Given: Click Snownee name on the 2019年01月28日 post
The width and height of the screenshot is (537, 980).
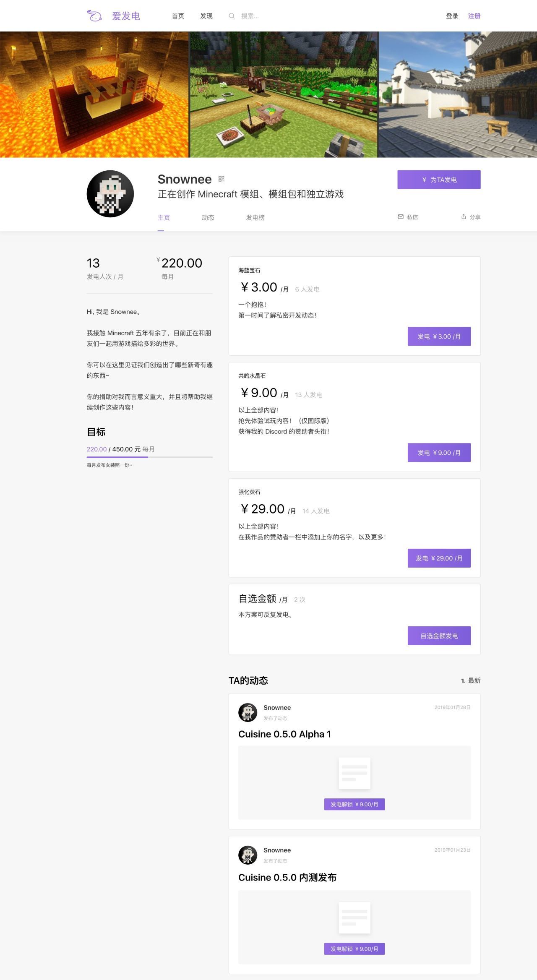Looking at the screenshot, I should tap(277, 708).
